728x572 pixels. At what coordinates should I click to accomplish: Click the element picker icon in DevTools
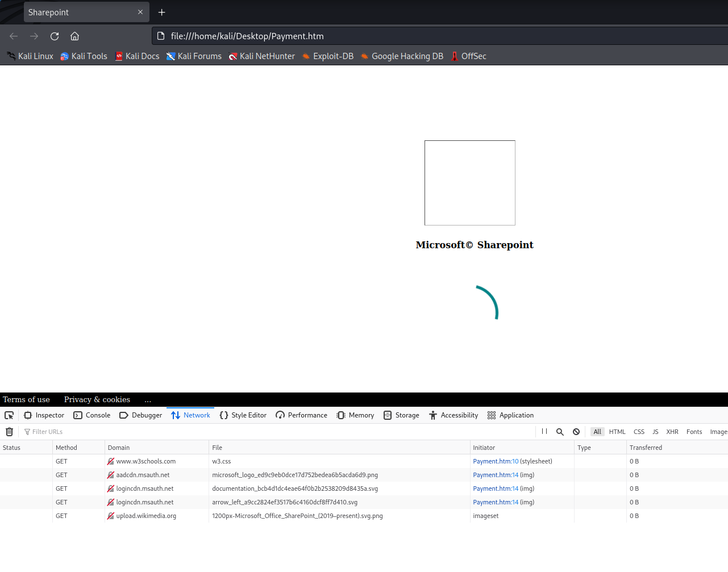[x=9, y=415]
